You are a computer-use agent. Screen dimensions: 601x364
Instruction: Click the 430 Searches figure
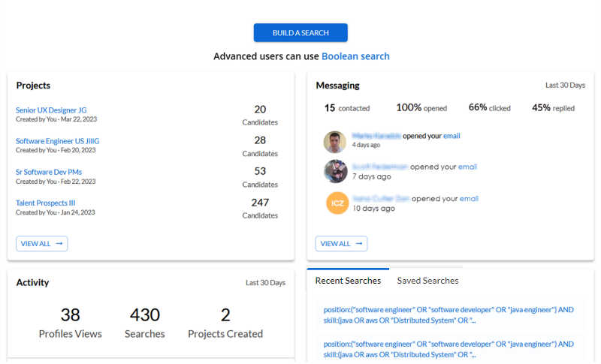click(144, 323)
